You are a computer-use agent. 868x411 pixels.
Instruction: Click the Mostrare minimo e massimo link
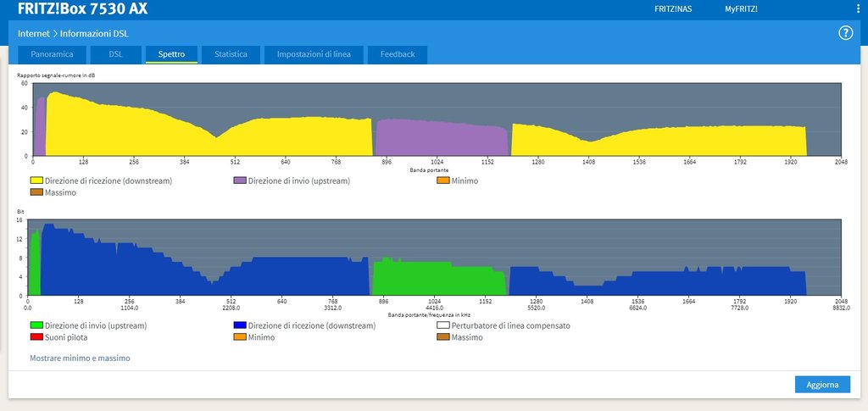(80, 358)
